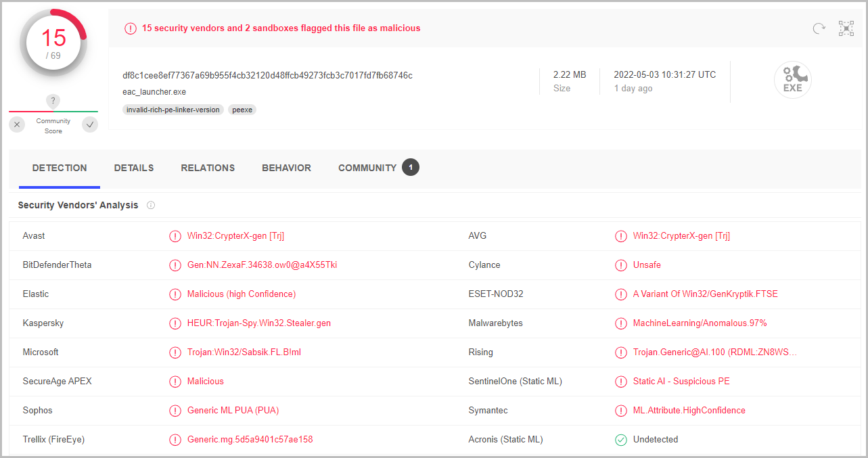
Task: Click '15 security vendors' flagged message
Action: (281, 28)
